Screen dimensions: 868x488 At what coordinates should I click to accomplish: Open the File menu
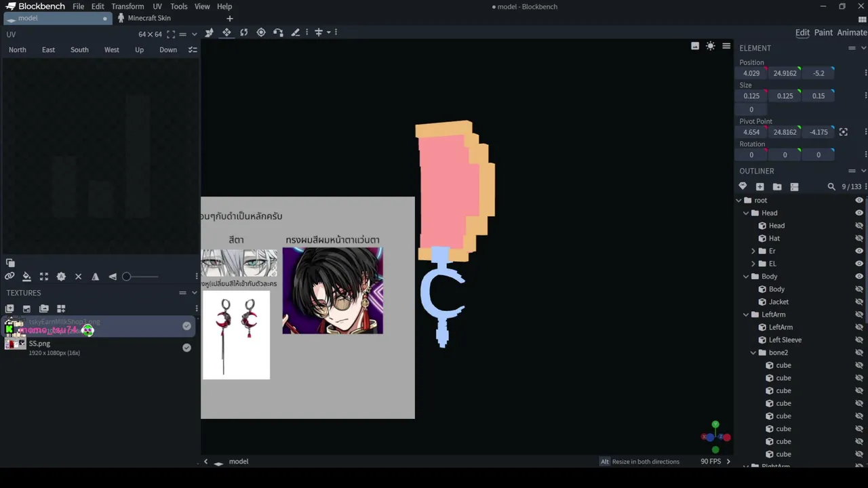click(79, 6)
